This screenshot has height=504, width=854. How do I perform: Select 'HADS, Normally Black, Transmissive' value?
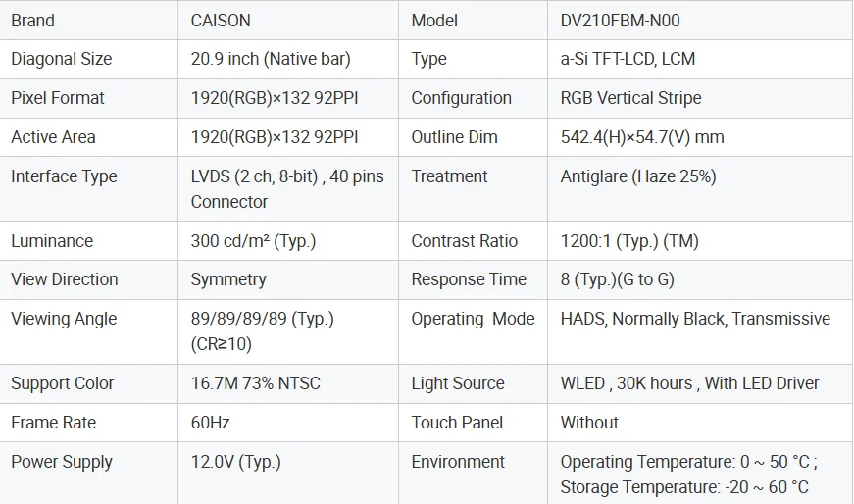click(x=695, y=319)
